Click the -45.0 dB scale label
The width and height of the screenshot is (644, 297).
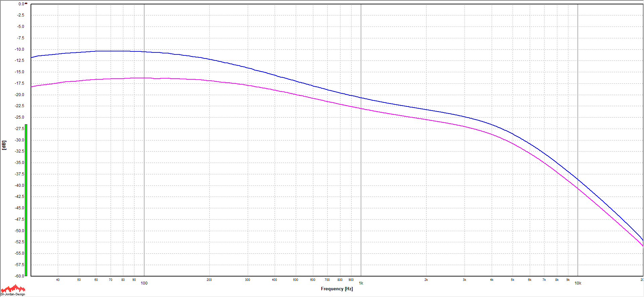coord(19,208)
